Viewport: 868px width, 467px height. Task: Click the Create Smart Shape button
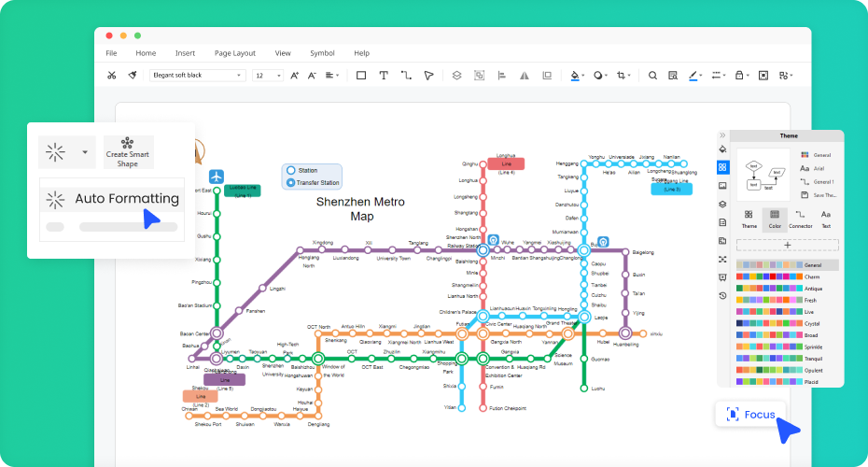[x=128, y=152]
